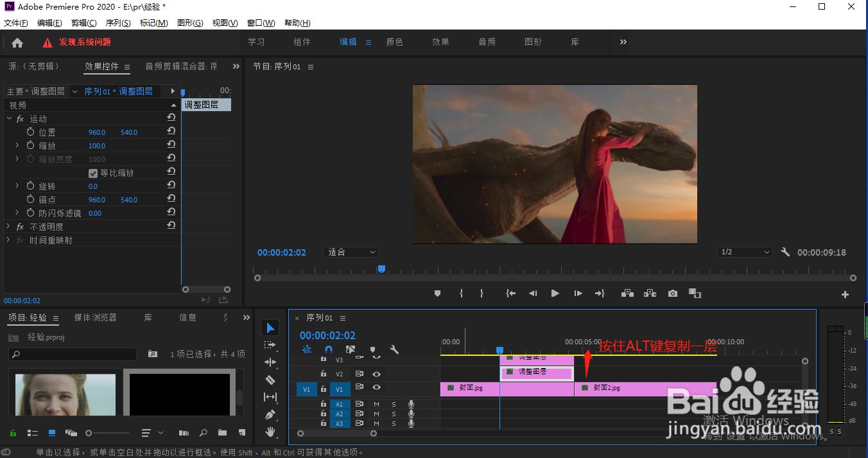Viewport: 868px width, 458px height.
Task: Click the New Bin folder icon
Action: click(x=222, y=433)
